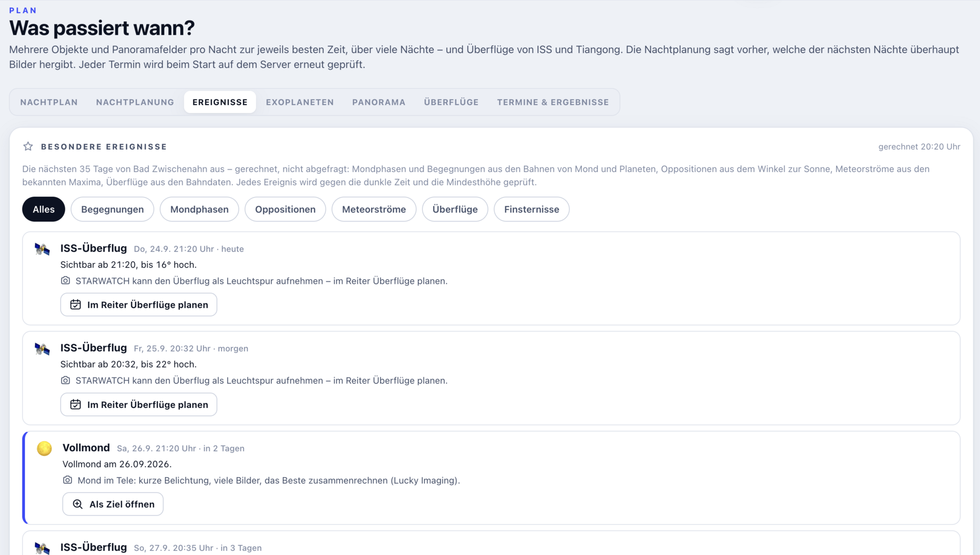Viewport: 980px width, 555px height.
Task: Click the 'Was passiert wann?' heading
Action: 102,28
